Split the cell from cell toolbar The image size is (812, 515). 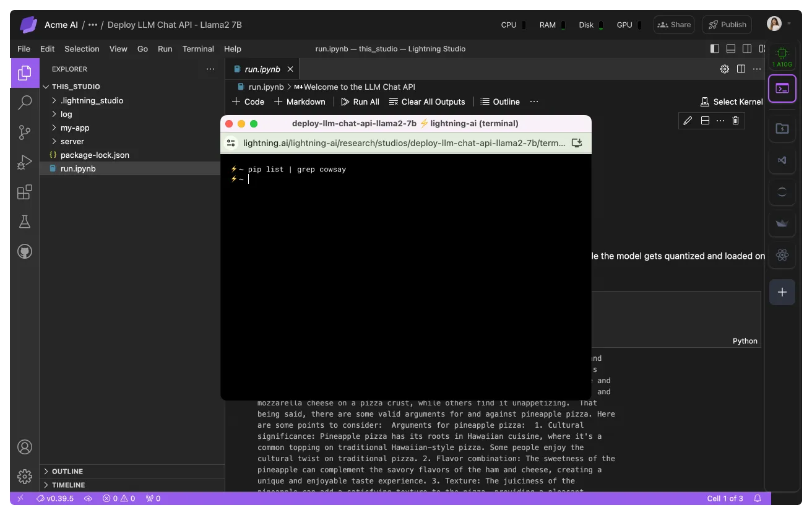[705, 121]
